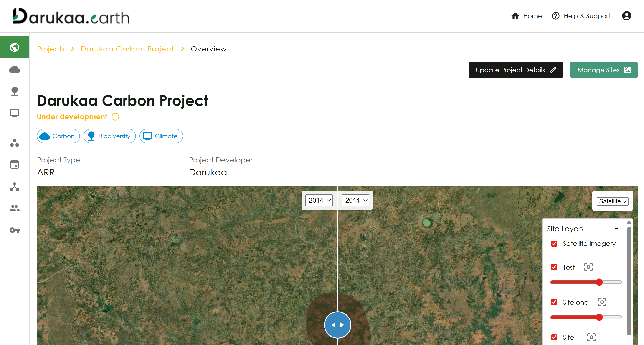
Task: Open the left-side 2014 year dropdown
Action: pyautogui.click(x=319, y=200)
